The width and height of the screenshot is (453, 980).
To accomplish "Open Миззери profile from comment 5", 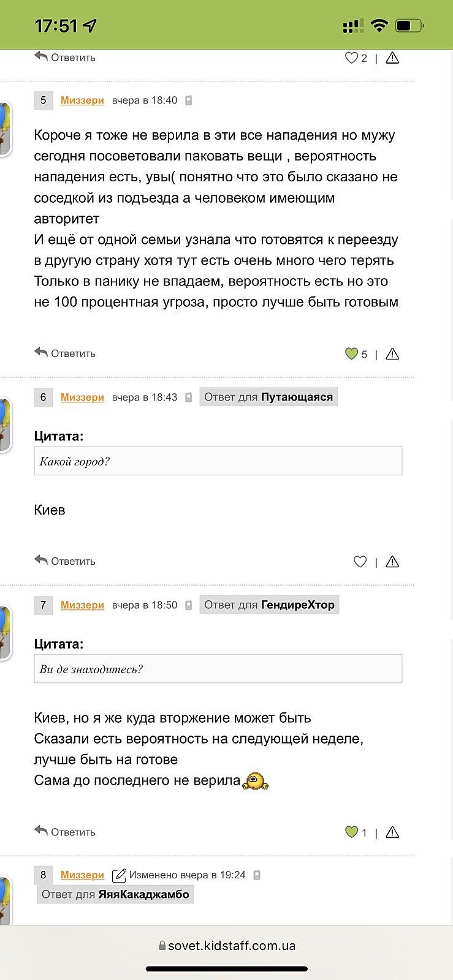I will coord(82,100).
